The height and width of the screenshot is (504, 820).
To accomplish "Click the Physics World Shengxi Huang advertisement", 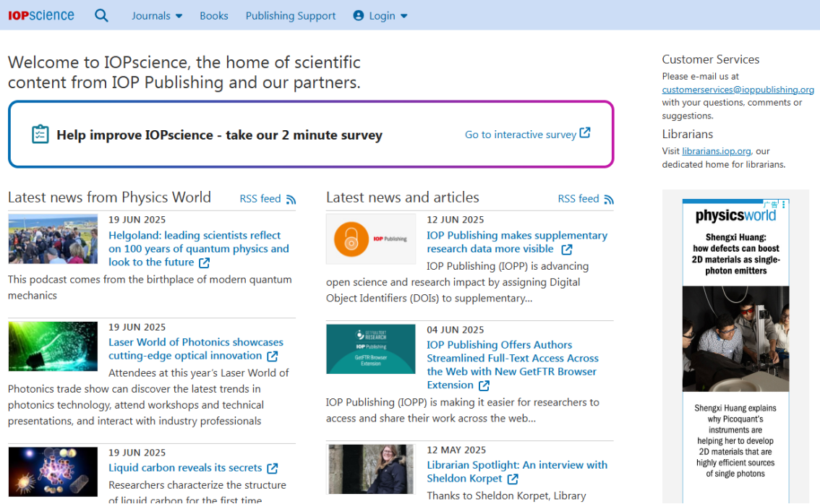I will point(735,340).
